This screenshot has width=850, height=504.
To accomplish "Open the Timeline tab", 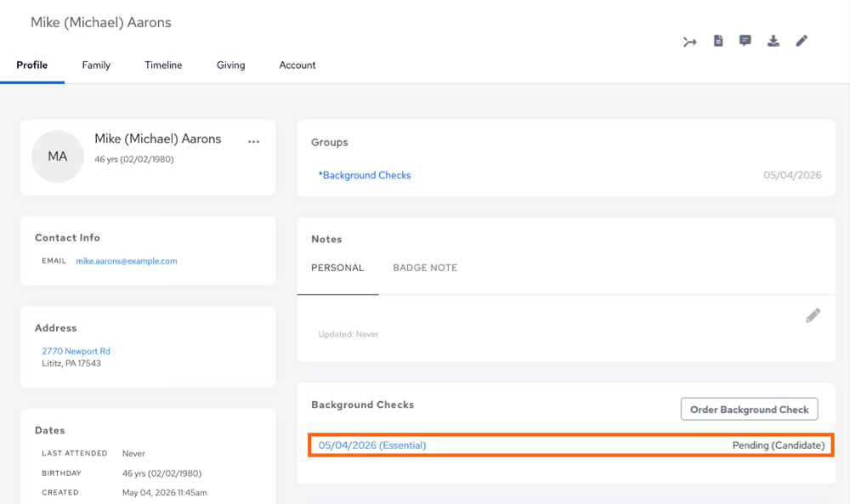I will point(163,65).
